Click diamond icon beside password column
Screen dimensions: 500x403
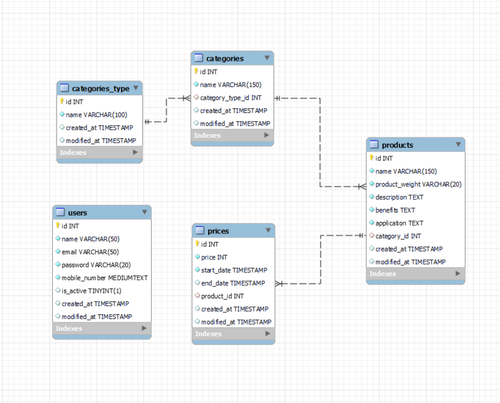point(58,264)
